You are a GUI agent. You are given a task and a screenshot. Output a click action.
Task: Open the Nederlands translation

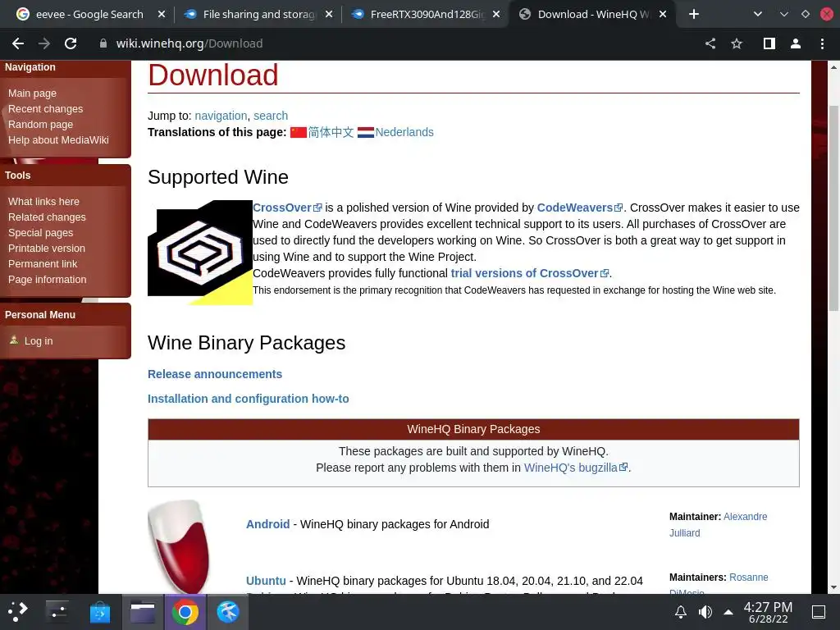tap(404, 132)
